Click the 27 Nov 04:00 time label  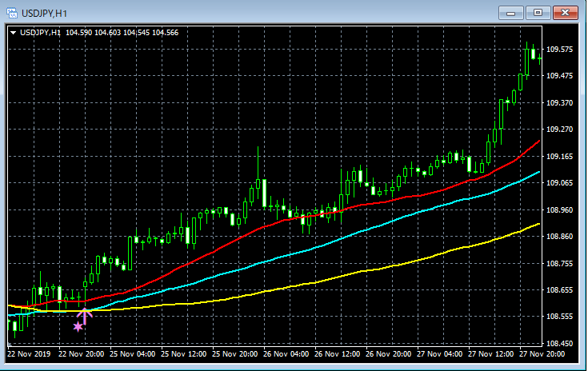coord(439,354)
